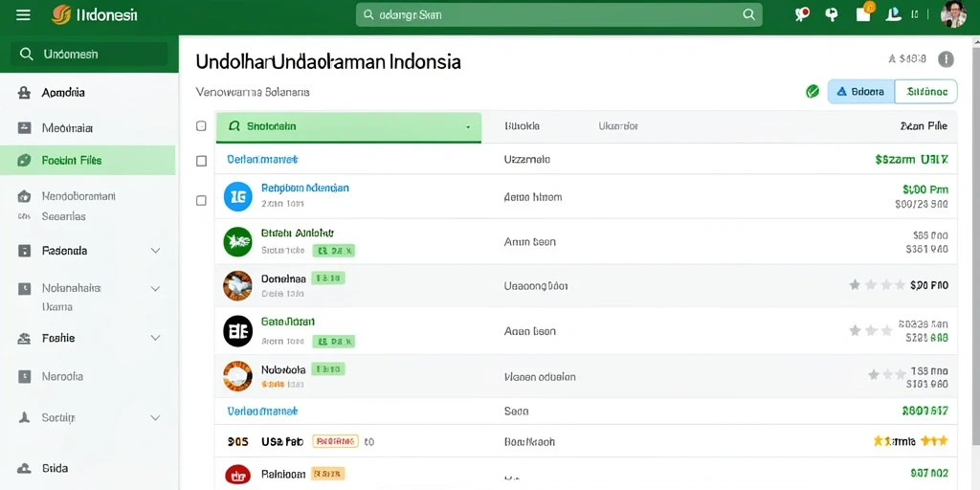980x490 pixels.
Task: Click the orange tag next to Ralnioom
Action: (328, 473)
